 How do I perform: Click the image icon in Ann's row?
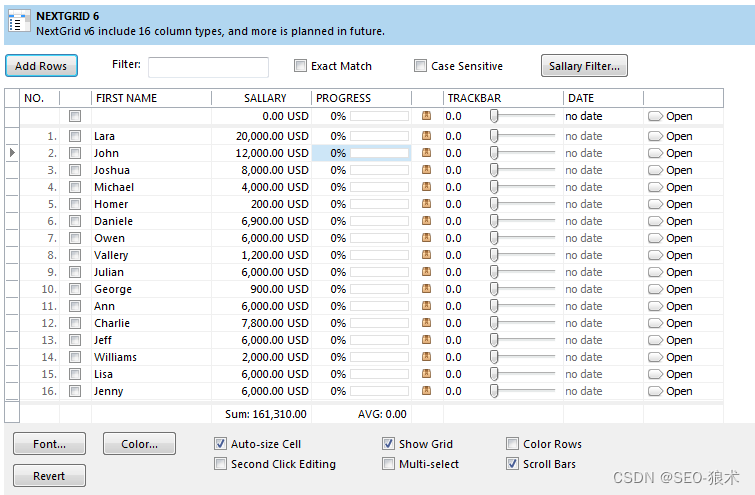pos(426,306)
